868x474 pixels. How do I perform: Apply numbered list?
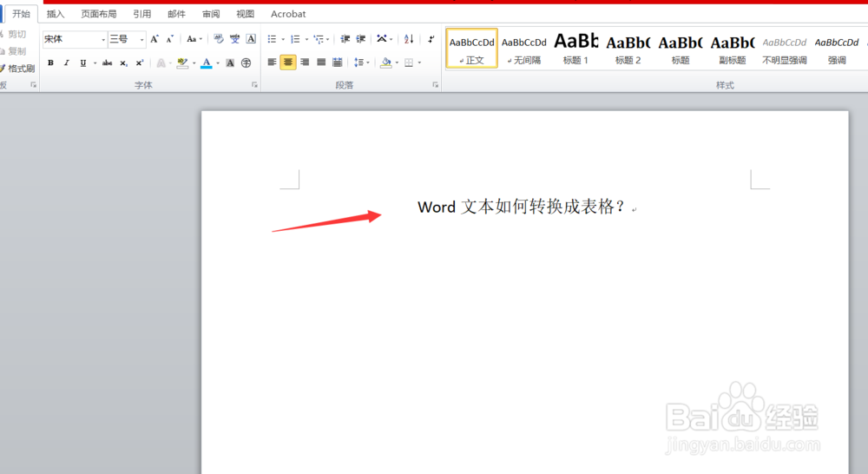click(295, 39)
